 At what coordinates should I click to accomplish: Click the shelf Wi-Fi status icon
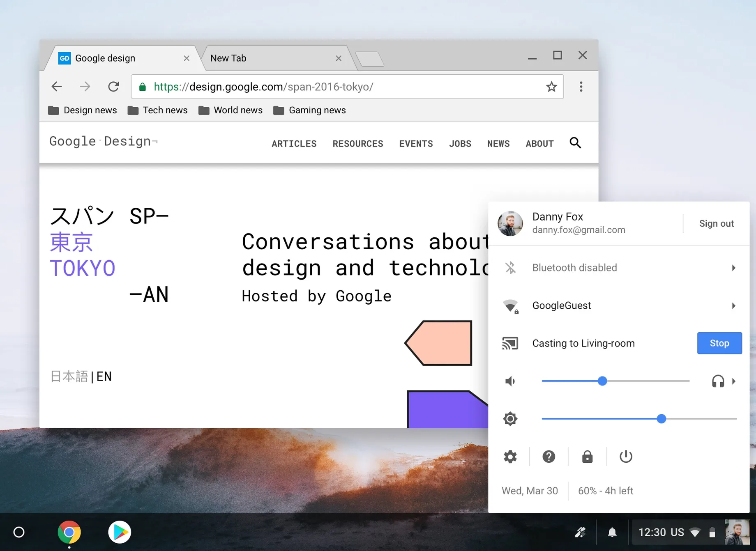[695, 533]
